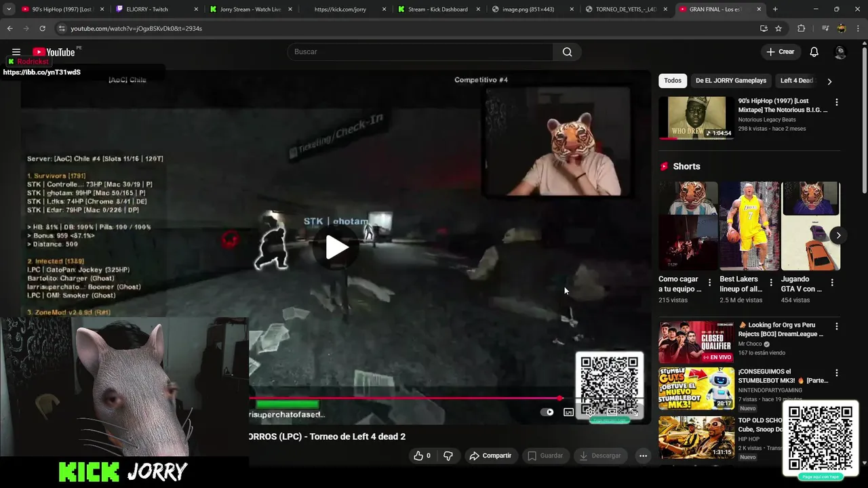This screenshot has width=868, height=488.
Task: View site information icon in address bar
Action: tap(62, 28)
